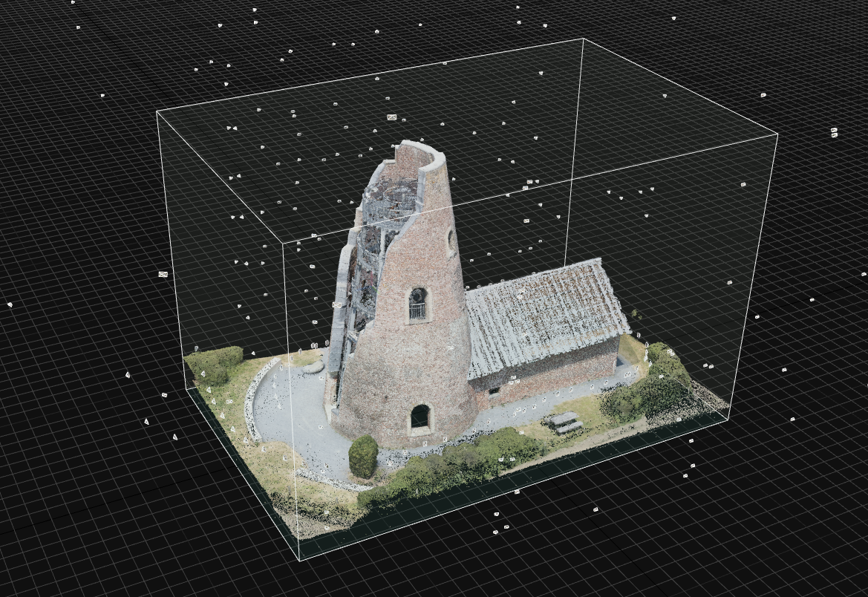Select the arched doorway at the tower base

click(x=420, y=418)
